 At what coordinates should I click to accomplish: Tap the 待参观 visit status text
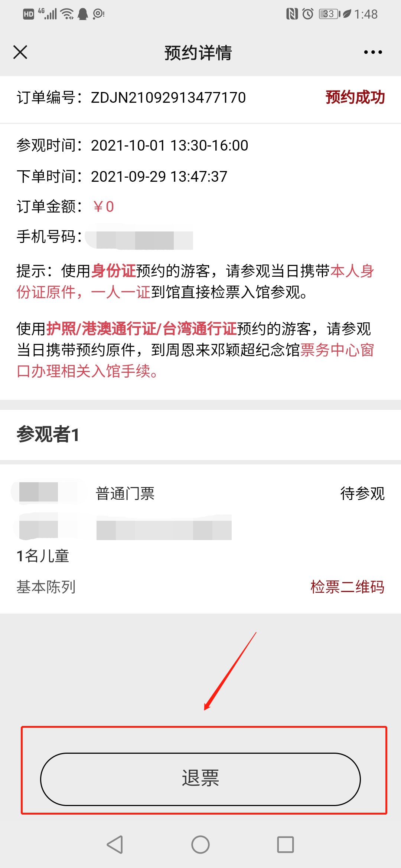coord(362,494)
